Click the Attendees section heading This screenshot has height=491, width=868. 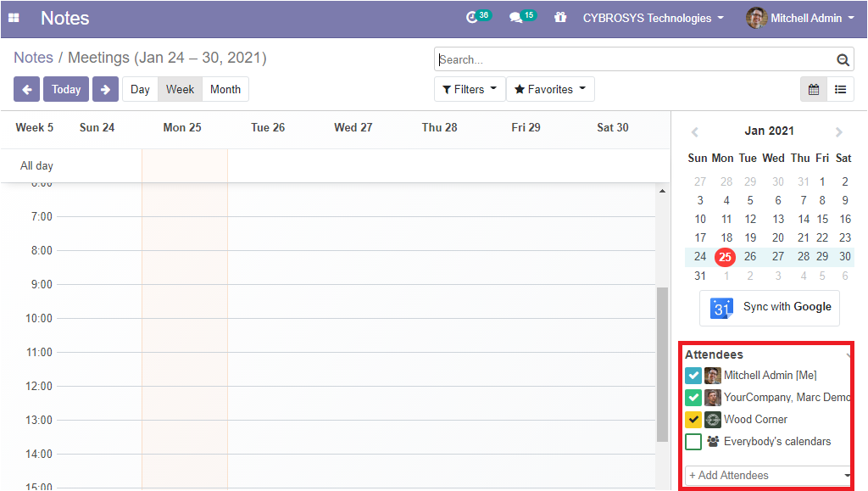714,354
